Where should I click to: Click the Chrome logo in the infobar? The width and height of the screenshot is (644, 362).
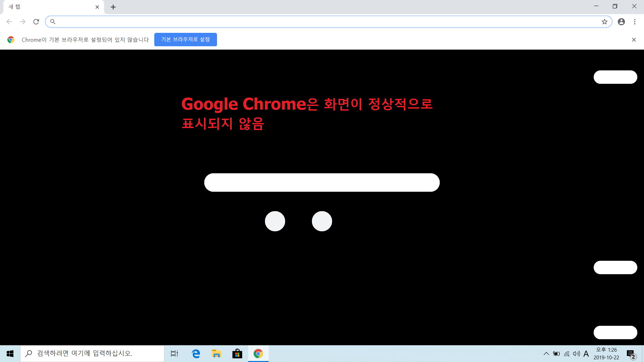11,40
